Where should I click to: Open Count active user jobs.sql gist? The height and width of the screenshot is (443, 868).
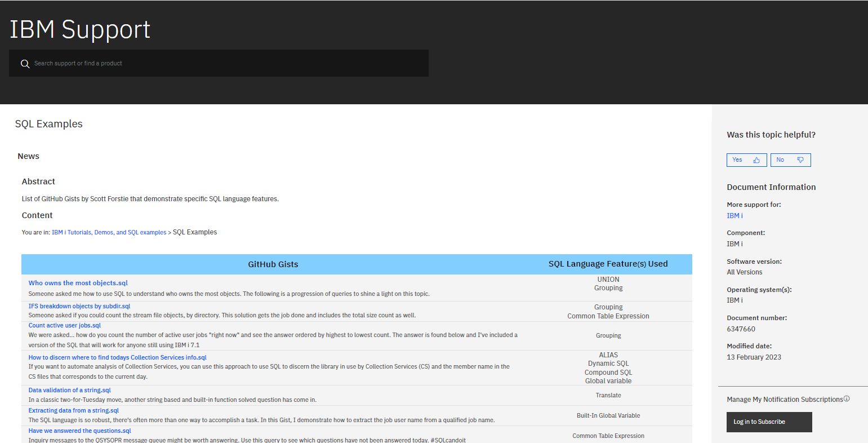point(65,325)
